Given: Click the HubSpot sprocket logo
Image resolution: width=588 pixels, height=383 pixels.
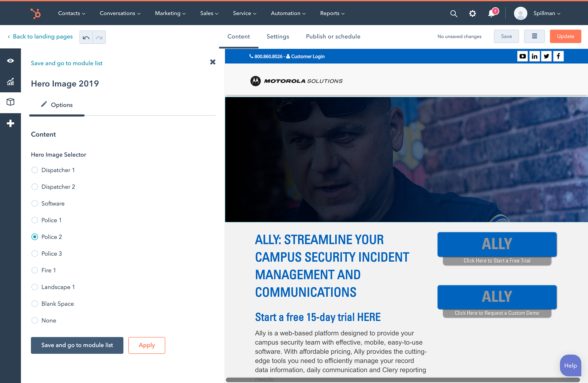Looking at the screenshot, I should pyautogui.click(x=36, y=13).
